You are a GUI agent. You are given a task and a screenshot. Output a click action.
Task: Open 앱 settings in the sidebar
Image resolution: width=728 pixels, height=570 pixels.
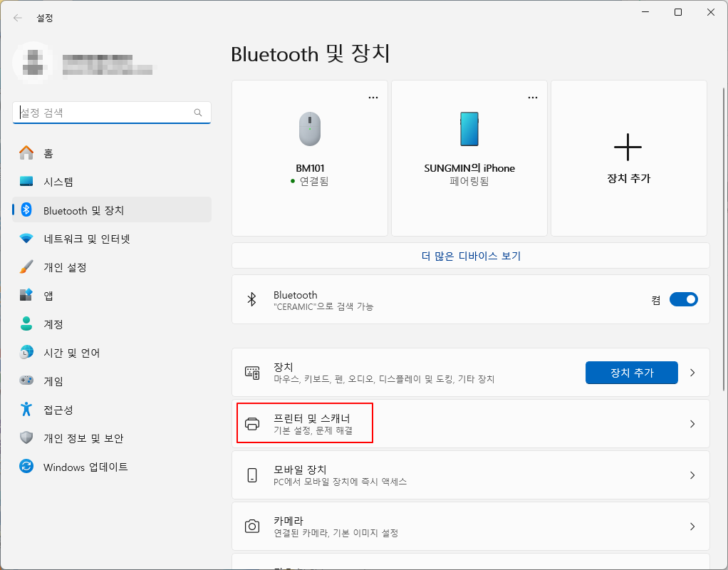click(57, 295)
